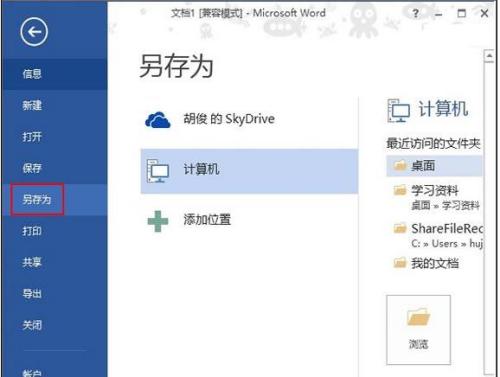Click 添加位置 label

pos(207,219)
